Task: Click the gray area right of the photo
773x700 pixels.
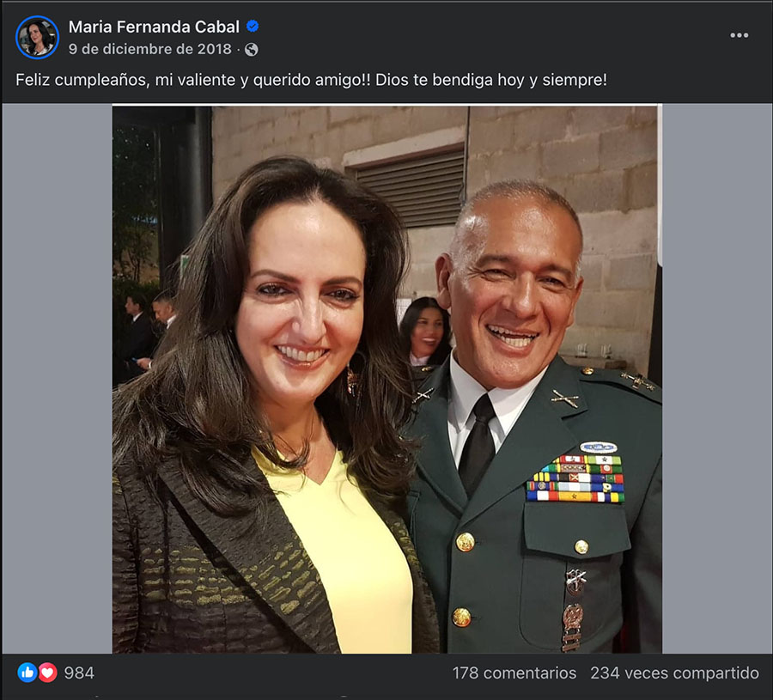Action: (716, 378)
